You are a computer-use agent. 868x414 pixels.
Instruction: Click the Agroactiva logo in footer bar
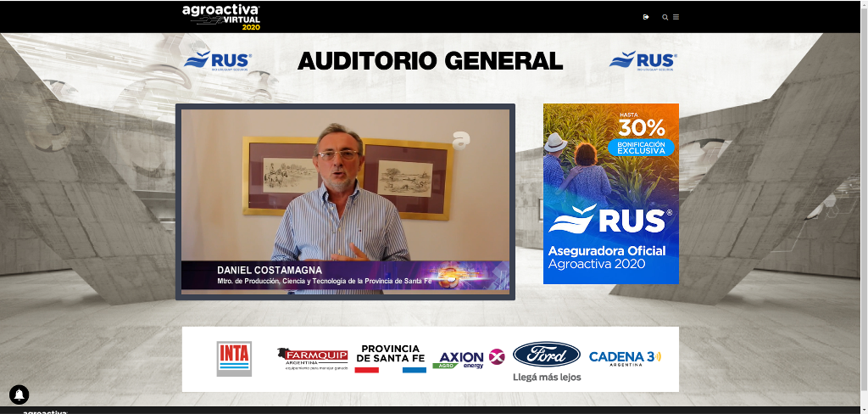[44, 411]
